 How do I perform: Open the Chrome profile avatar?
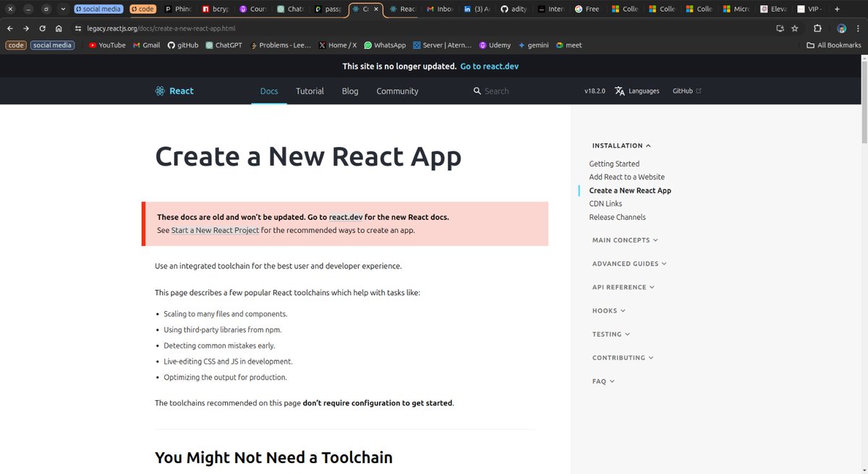click(x=842, y=28)
